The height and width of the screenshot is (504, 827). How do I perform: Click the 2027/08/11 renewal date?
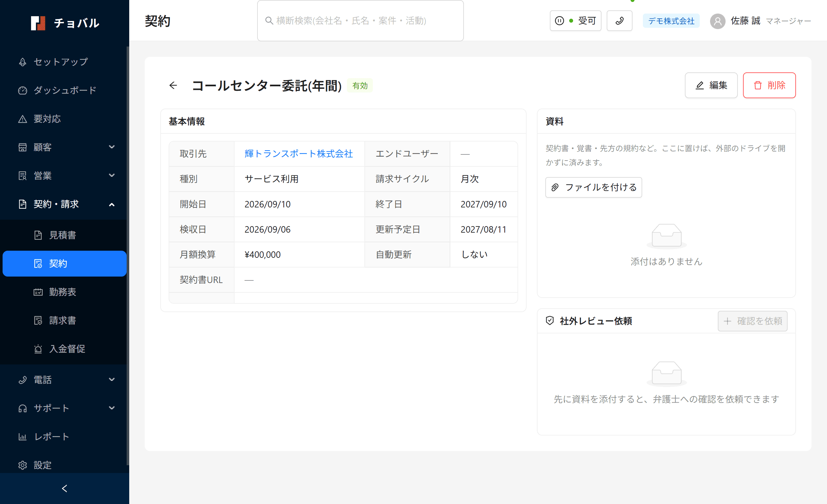[x=483, y=229]
